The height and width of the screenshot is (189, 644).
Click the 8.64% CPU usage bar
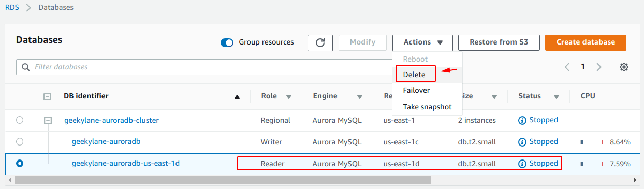pos(594,142)
